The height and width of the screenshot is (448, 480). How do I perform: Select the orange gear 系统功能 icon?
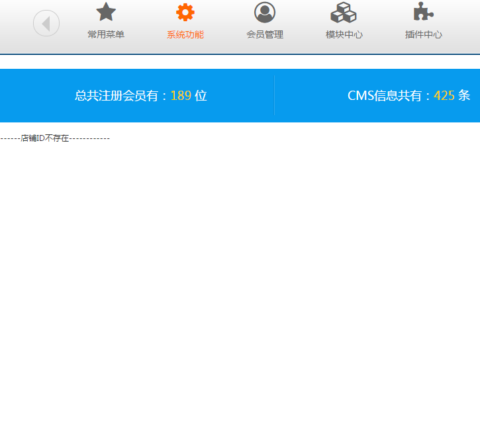pyautogui.click(x=185, y=12)
